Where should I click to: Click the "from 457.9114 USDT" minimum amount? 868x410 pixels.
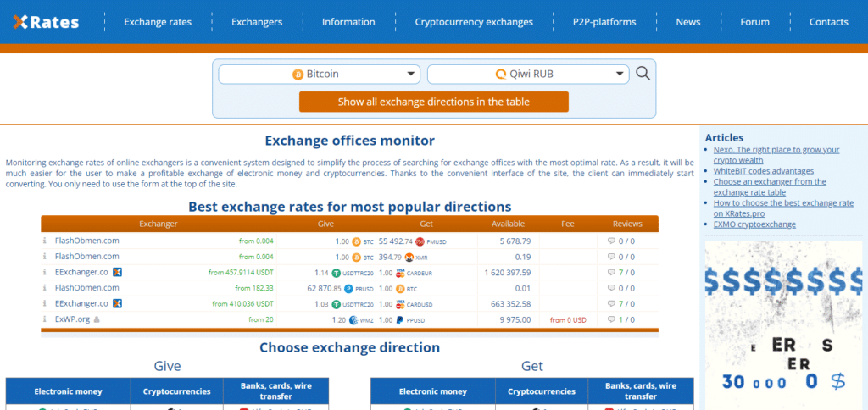[x=241, y=272]
